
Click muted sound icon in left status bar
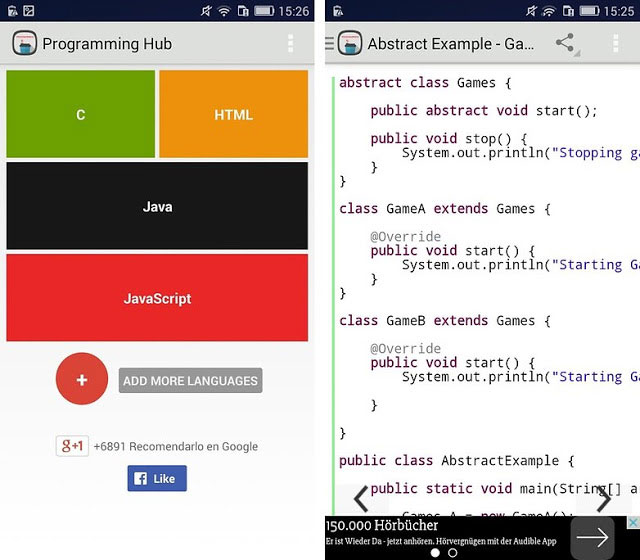click(x=207, y=11)
